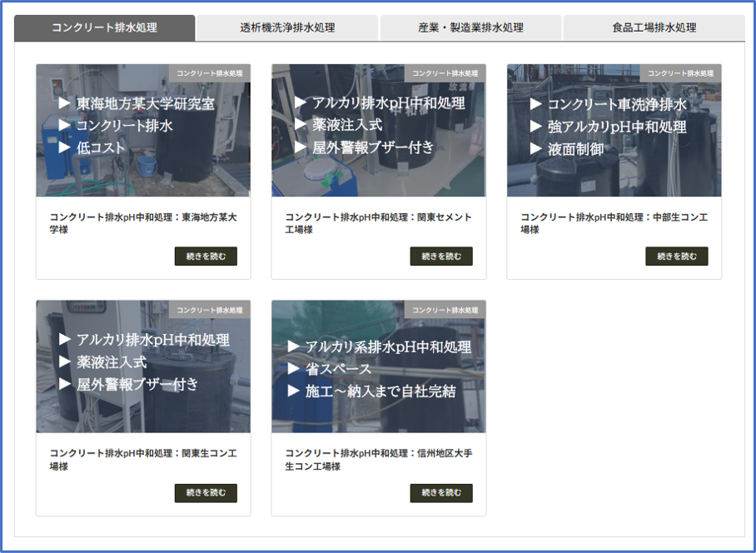Image resolution: width=756 pixels, height=553 pixels.
Task: Click the 関東生コン工場様 title link
Action: coord(142,460)
